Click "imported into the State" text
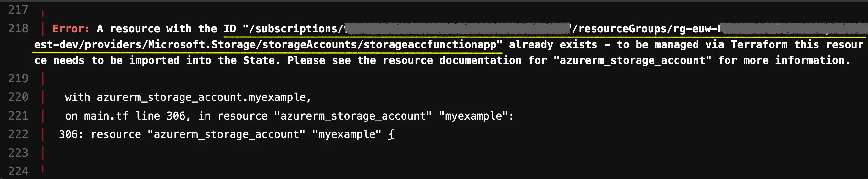 pos(204,60)
